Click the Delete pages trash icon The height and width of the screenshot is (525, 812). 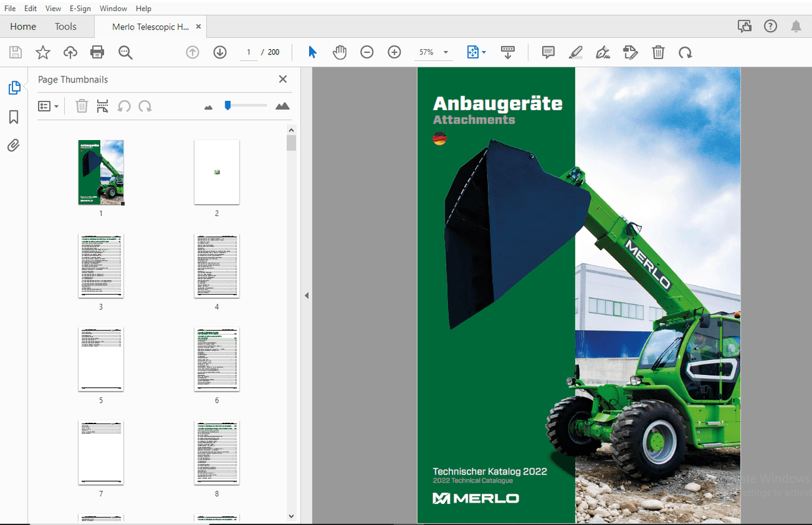(x=658, y=52)
